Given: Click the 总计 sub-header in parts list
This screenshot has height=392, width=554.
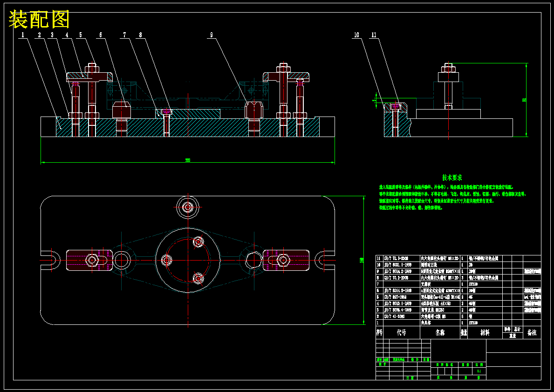Looking at the screenshot, I should (x=517, y=329).
